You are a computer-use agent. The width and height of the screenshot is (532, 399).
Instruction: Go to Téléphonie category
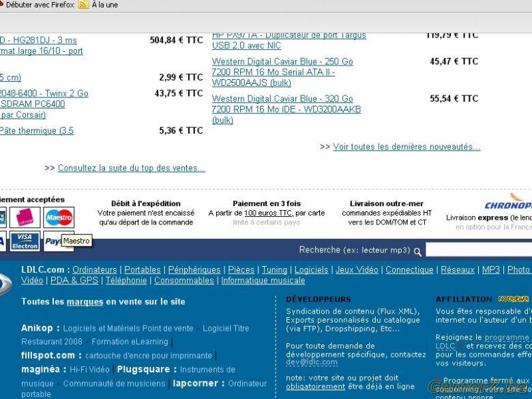pyautogui.click(x=126, y=280)
